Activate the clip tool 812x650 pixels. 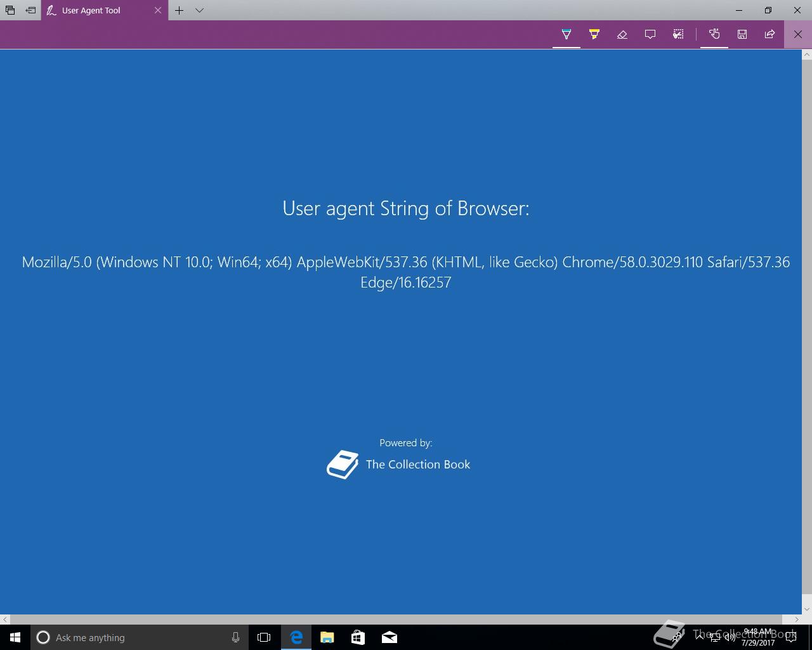678,34
